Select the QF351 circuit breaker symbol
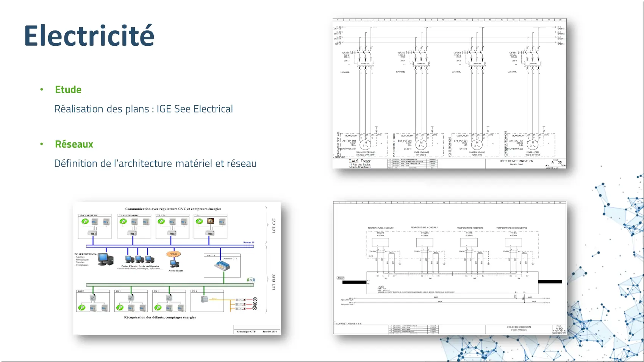644x362 pixels. 354,53
